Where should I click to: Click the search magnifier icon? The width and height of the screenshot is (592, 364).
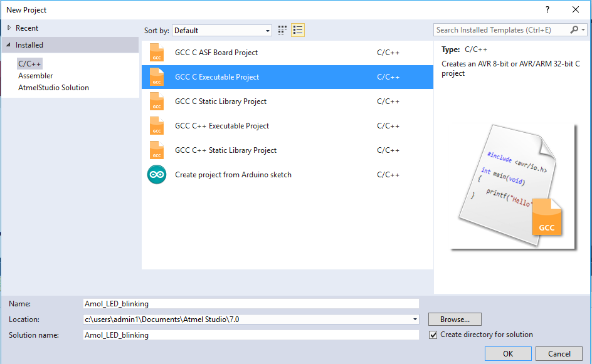[x=574, y=30]
